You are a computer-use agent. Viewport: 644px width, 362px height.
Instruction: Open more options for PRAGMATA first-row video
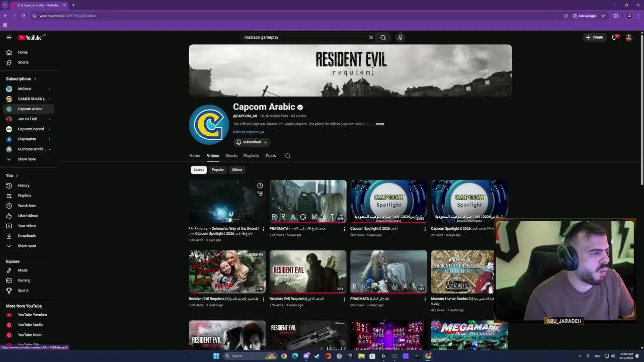click(x=344, y=229)
